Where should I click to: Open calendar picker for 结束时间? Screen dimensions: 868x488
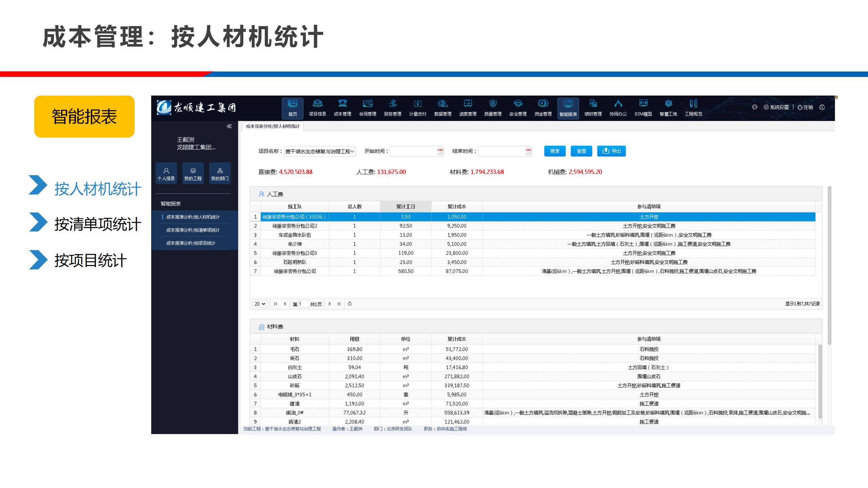point(529,151)
